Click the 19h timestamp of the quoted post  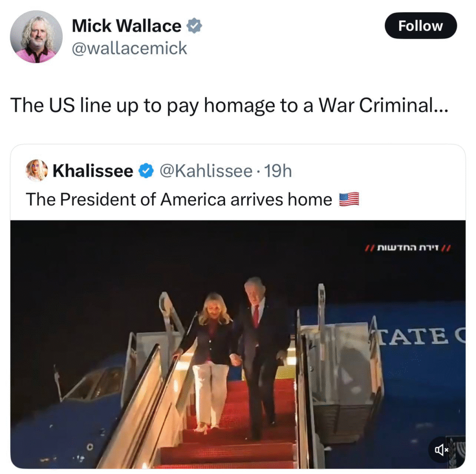pos(278,171)
